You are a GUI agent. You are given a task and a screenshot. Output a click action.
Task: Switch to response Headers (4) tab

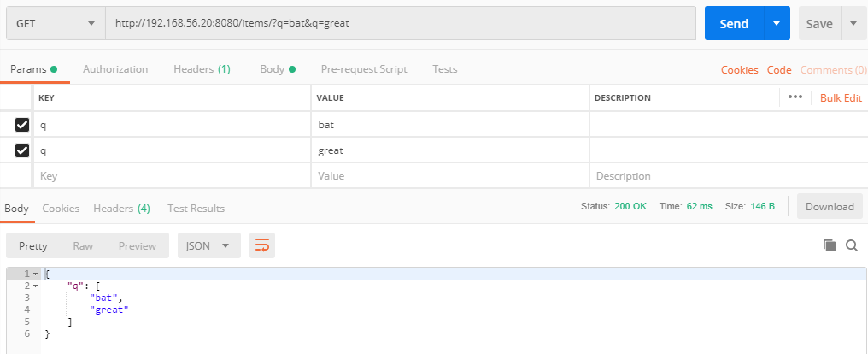point(121,209)
